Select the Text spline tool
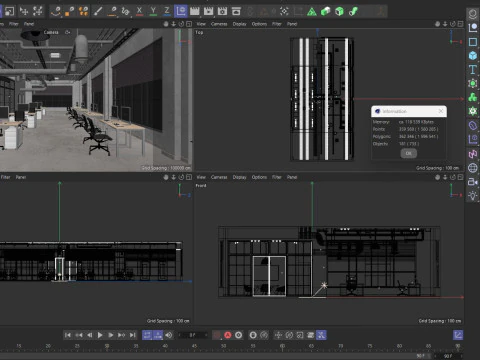This screenshot has height=360, width=480. 473,69
